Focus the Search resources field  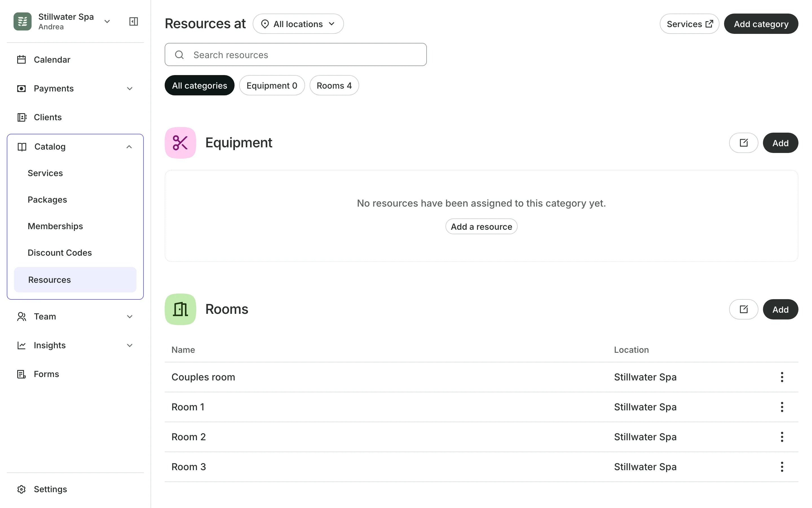(295, 54)
